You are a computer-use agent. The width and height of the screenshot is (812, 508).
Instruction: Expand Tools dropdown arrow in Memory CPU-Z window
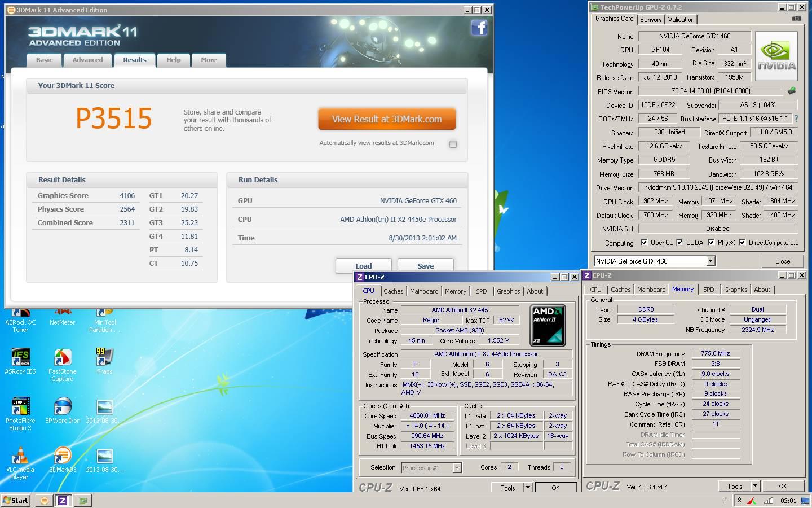(x=755, y=485)
